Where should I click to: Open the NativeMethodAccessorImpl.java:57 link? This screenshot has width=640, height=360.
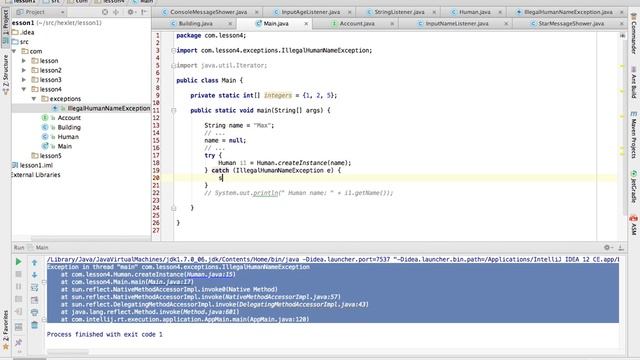click(282, 297)
